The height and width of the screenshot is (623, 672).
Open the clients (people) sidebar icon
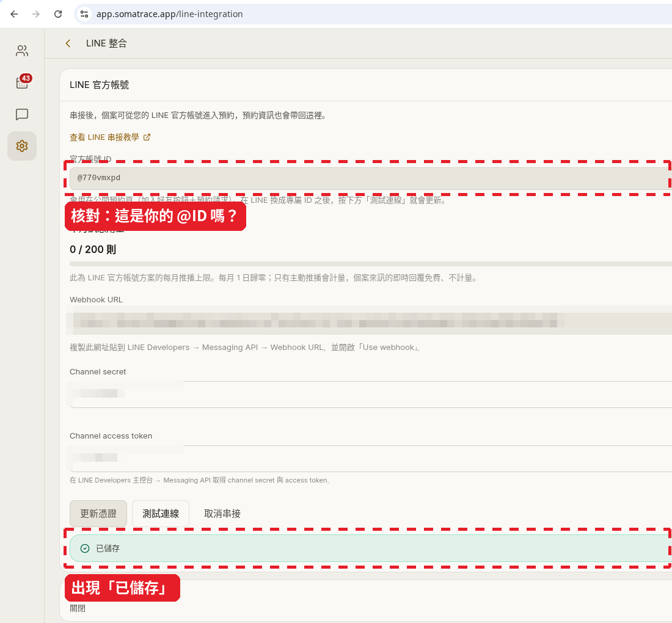[22, 51]
